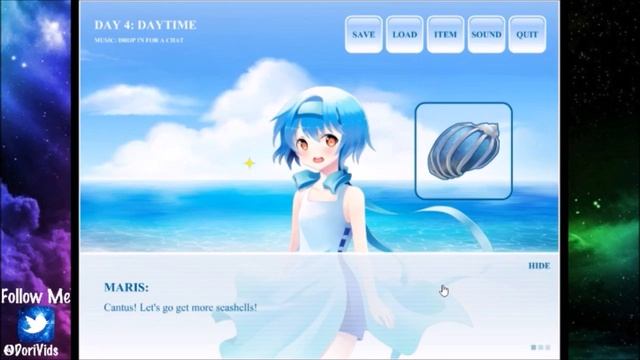Click the SAVE button

(364, 35)
